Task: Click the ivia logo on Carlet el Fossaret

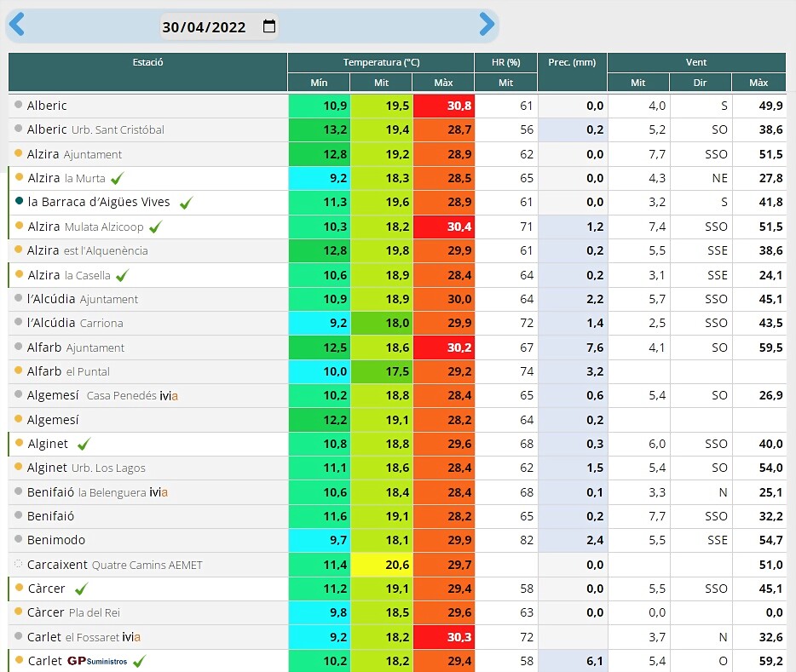Action: (131, 637)
